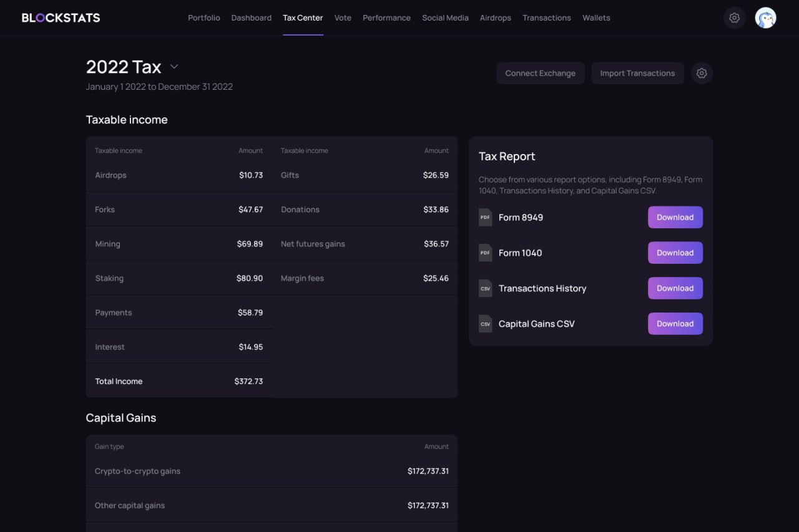
Task: Click the Forks amount $47.67
Action: point(250,210)
